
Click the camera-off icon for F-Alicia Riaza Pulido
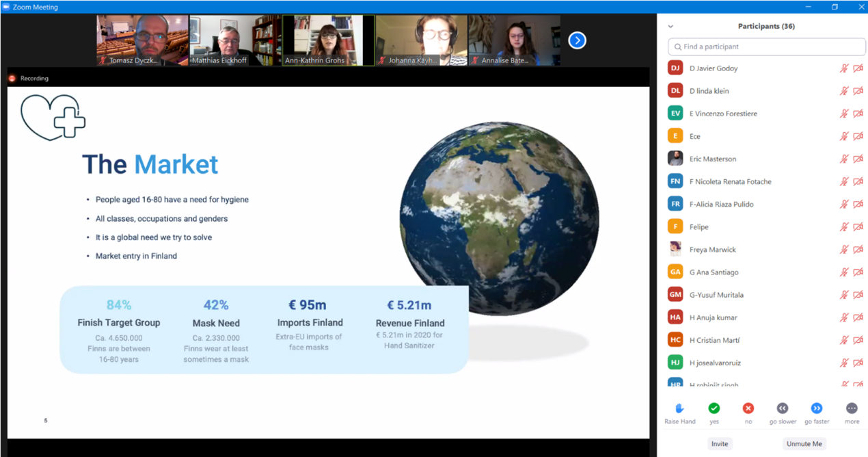click(x=858, y=204)
